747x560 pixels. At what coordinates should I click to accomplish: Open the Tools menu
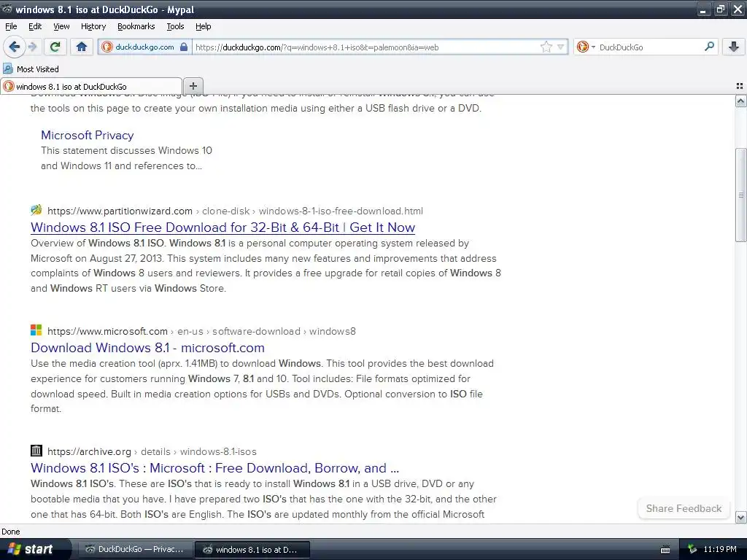pos(175,26)
